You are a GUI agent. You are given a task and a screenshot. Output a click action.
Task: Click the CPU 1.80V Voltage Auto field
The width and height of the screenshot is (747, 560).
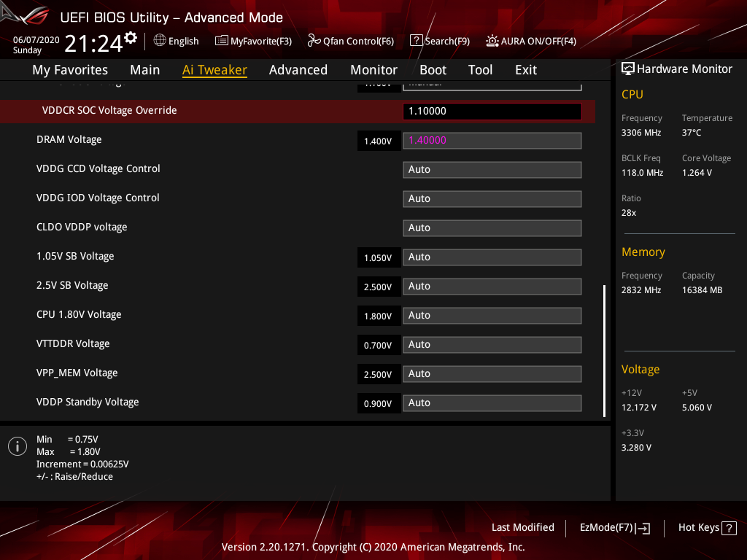492,315
